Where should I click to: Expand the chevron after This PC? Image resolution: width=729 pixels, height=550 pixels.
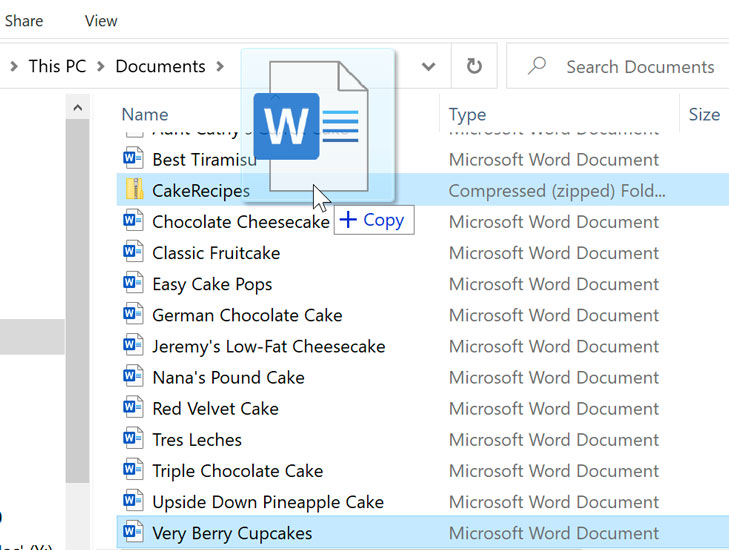100,66
